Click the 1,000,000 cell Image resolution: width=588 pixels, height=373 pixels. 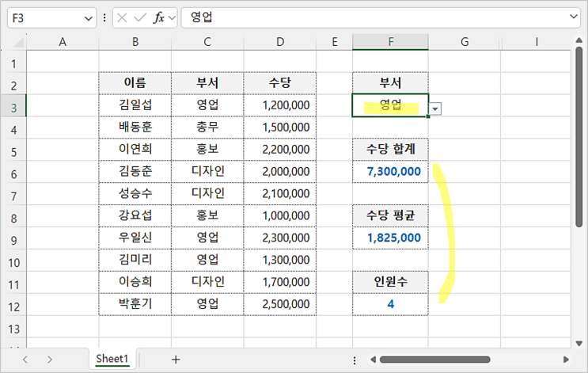[280, 215]
